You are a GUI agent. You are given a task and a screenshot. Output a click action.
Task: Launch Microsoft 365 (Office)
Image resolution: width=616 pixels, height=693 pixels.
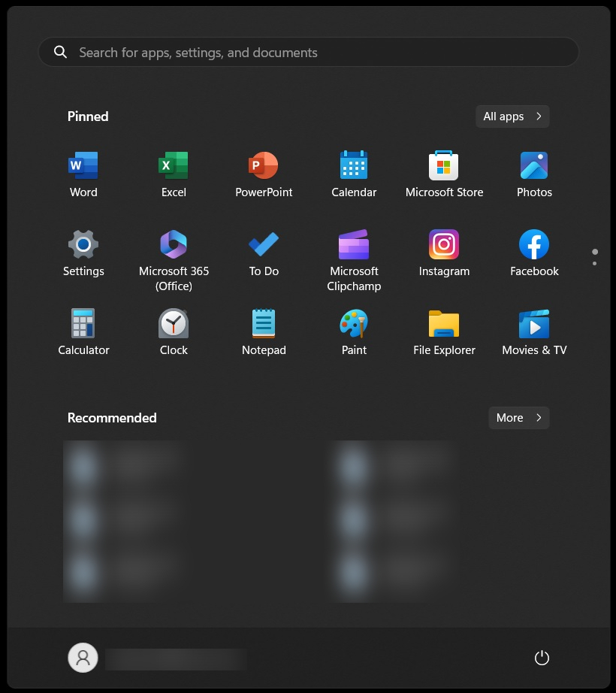click(x=174, y=260)
